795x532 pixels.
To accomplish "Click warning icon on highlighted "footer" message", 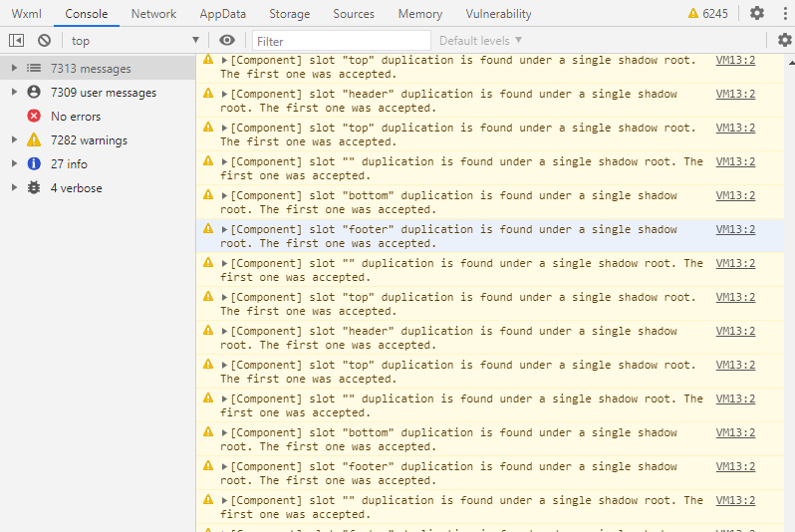I will [208, 229].
